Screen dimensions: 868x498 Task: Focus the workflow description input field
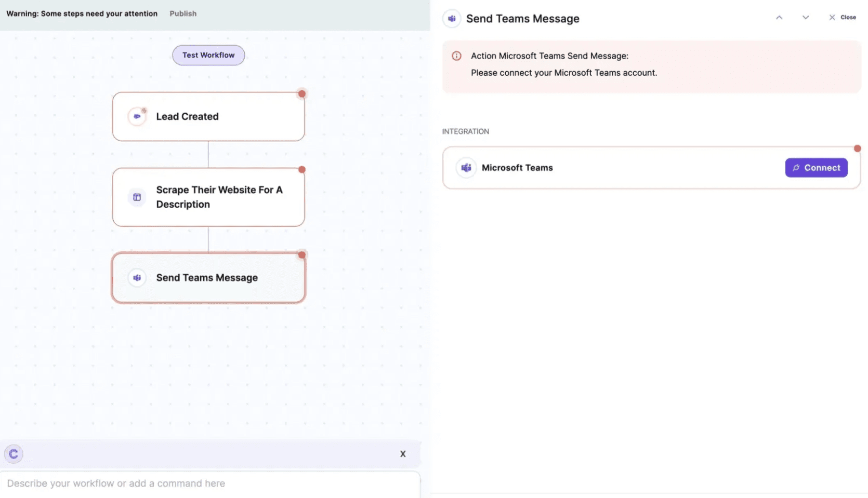210,483
